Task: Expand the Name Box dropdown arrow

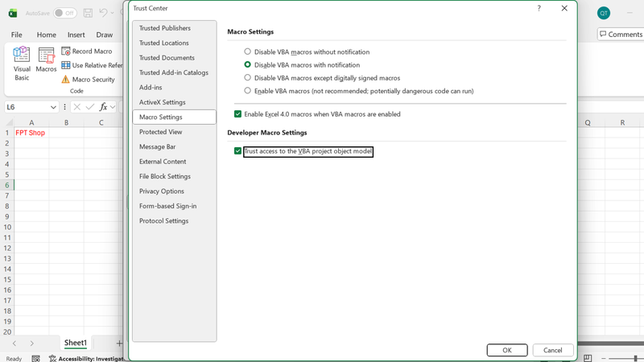Action: (x=53, y=107)
